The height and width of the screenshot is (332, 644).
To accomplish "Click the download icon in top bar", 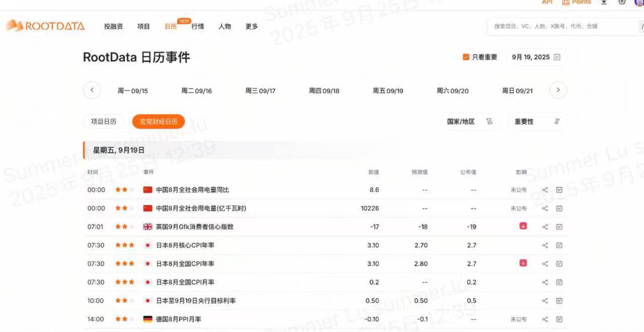I will (x=604, y=2).
